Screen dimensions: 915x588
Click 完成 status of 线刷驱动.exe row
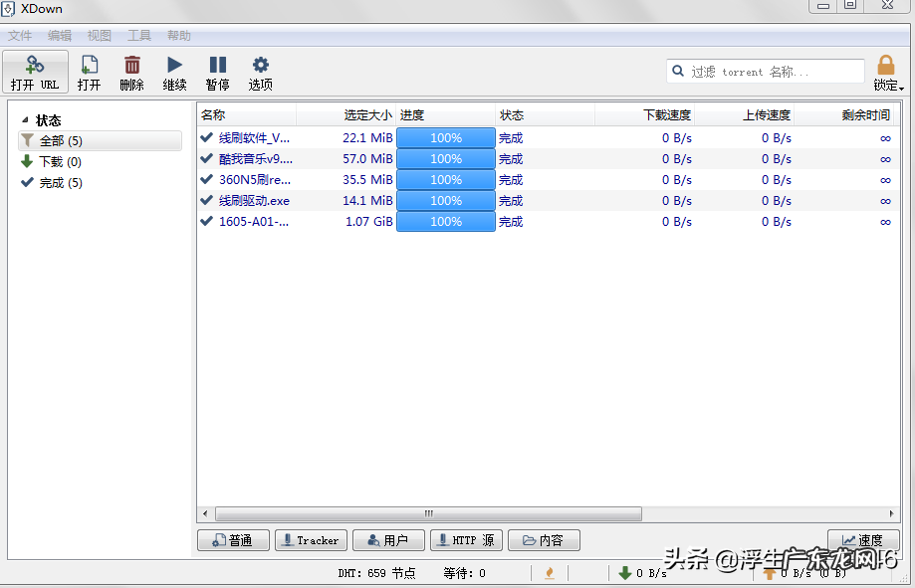(x=511, y=201)
